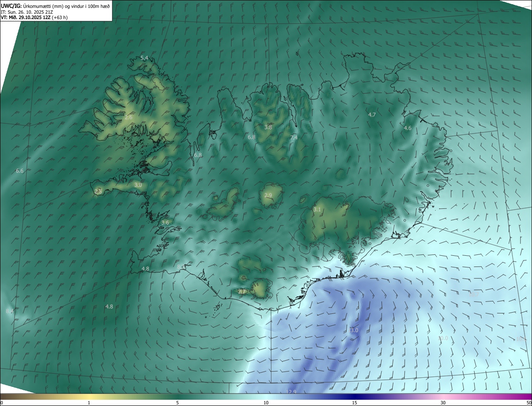Click the 8.4 value label at map edge
Screen dimensions: 532x406
10,311
